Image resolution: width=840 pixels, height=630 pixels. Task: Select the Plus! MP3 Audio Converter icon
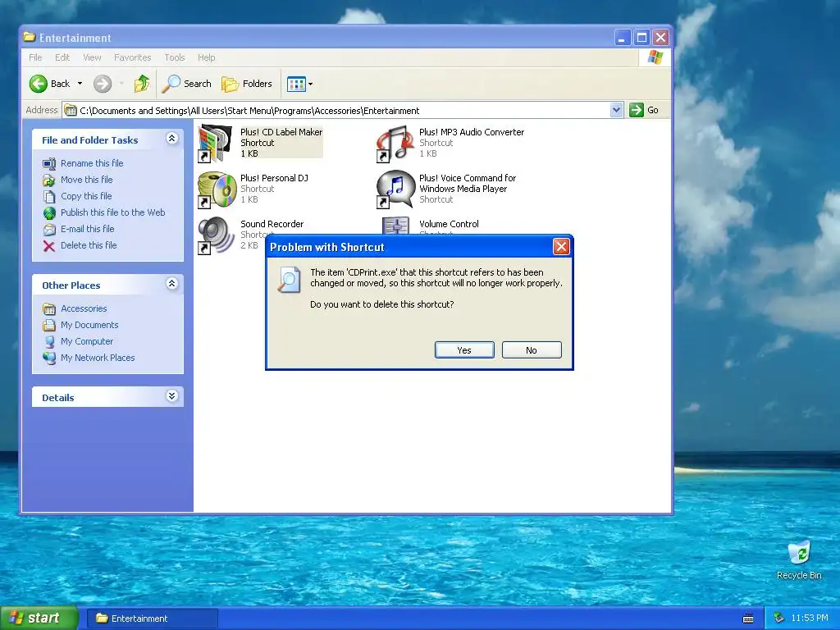pos(395,143)
